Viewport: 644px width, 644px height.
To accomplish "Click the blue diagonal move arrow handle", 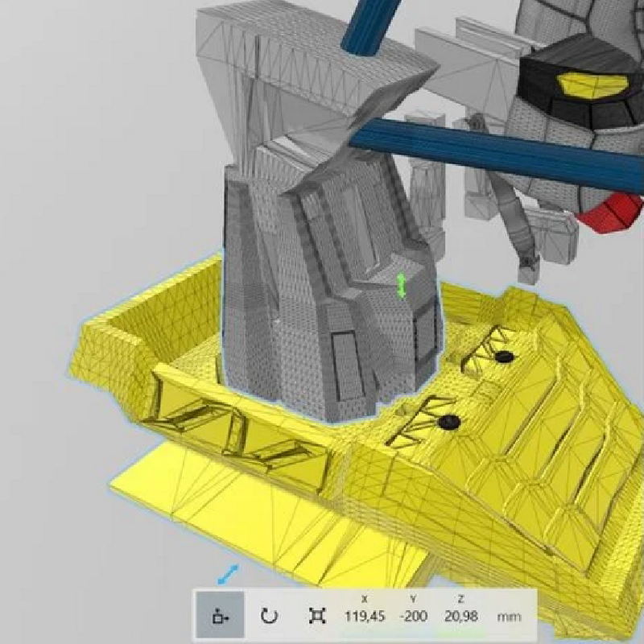I will pyautogui.click(x=228, y=575).
